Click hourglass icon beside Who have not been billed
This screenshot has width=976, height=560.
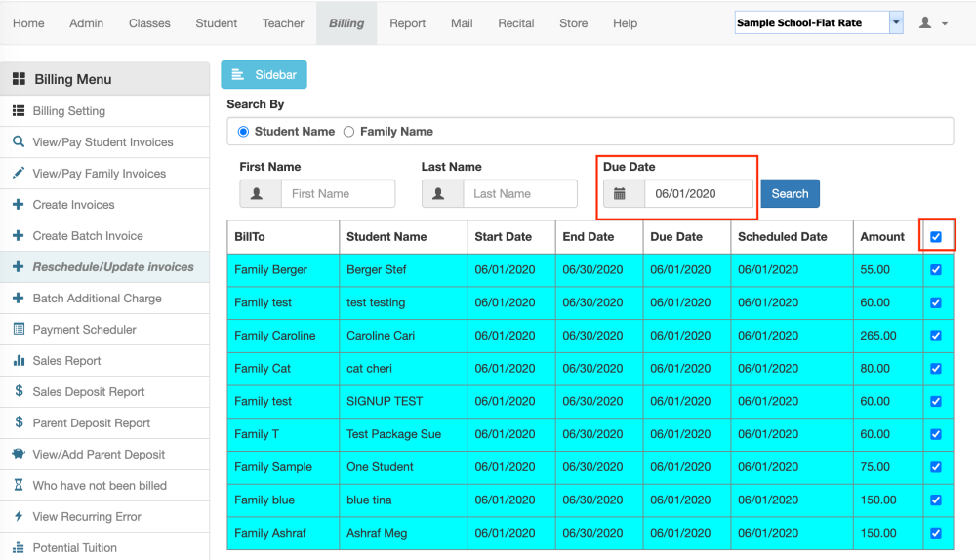(x=19, y=484)
